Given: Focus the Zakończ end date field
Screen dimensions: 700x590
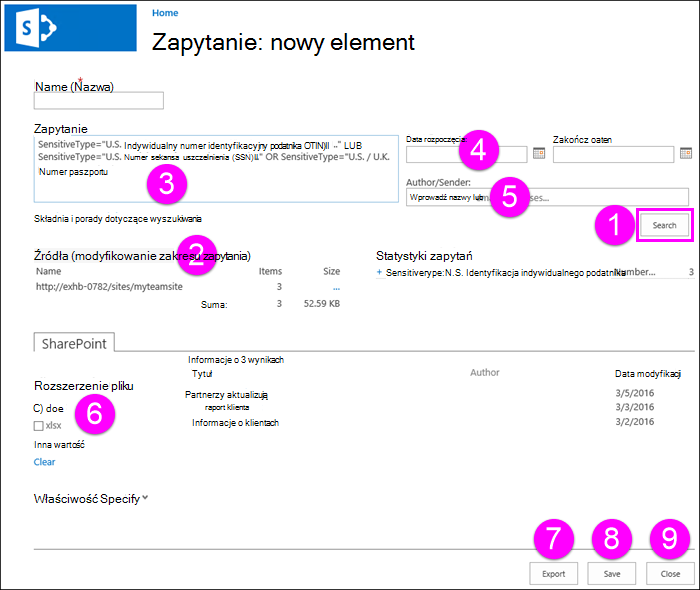Looking at the screenshot, I should (x=613, y=154).
